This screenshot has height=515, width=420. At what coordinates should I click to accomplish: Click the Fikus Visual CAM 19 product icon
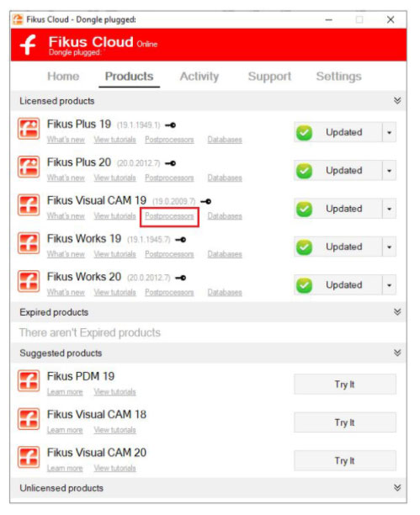(29, 205)
